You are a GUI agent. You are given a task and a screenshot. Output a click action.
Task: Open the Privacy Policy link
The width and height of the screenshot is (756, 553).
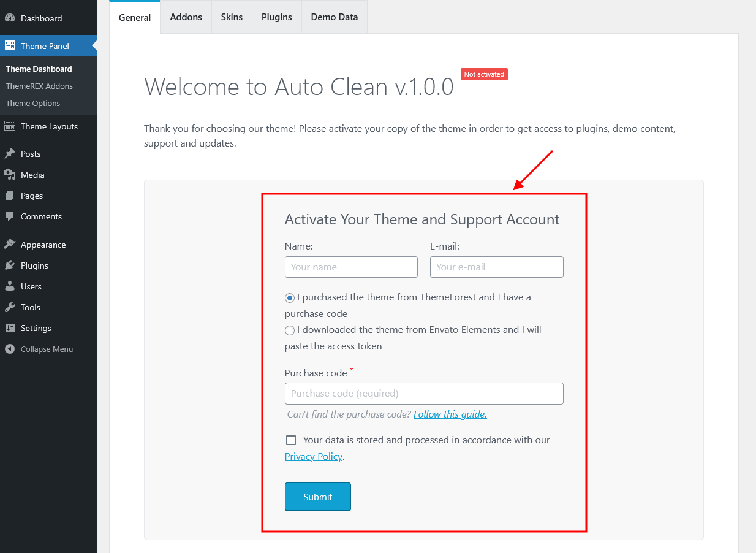tap(314, 456)
